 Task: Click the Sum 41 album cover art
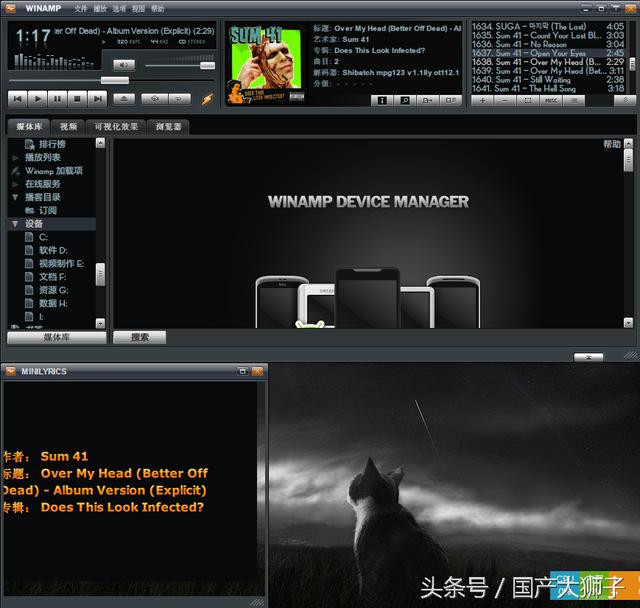coord(266,64)
